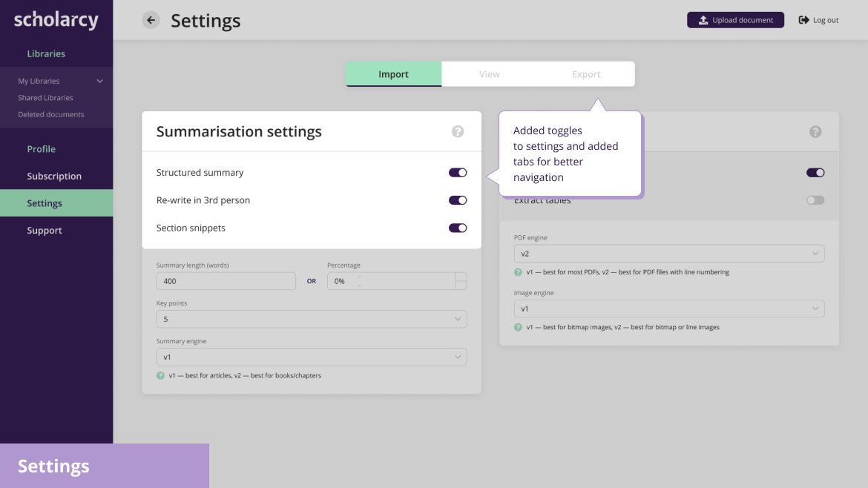Click green hint icon under Summary engine

coord(160,376)
